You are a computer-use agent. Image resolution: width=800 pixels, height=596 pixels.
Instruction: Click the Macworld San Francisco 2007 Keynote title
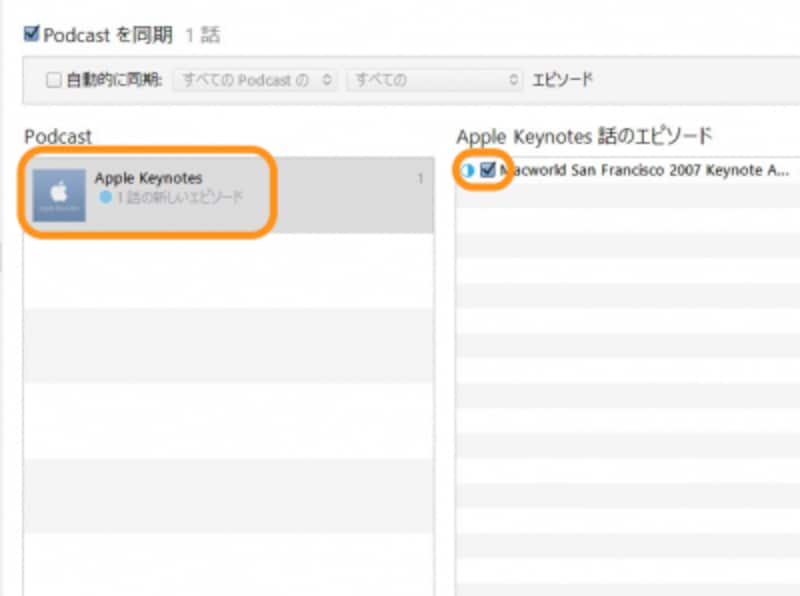coord(644,170)
